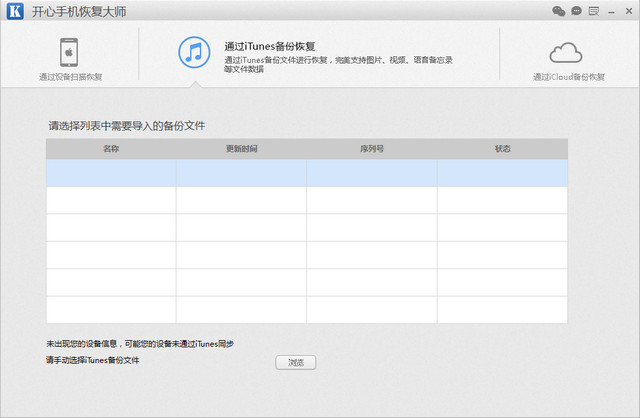Select the highlighted first backup table row
The width and height of the screenshot is (640, 418).
click(307, 173)
